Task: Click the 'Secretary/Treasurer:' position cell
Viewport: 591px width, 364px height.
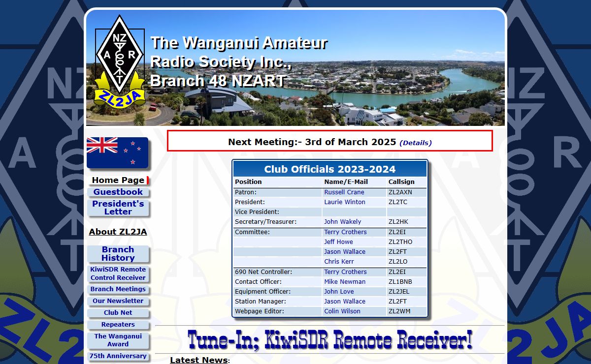Action: [x=278, y=222]
